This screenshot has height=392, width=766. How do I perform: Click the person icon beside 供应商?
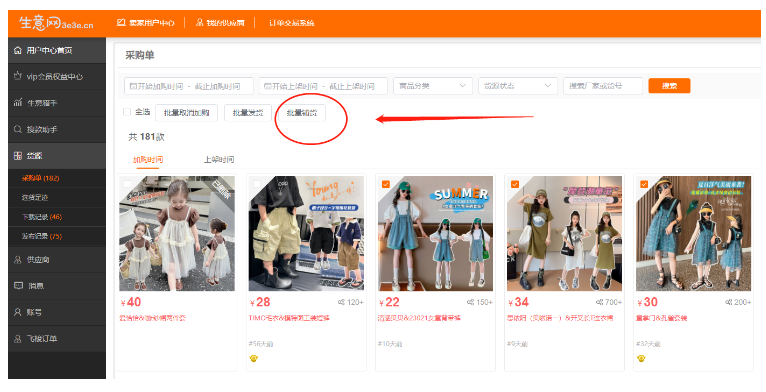point(18,260)
